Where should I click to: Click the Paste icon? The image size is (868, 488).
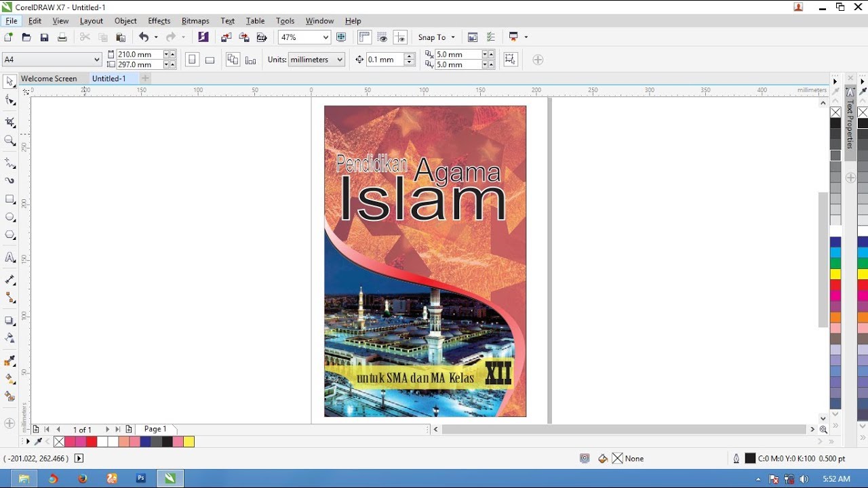[x=121, y=37]
